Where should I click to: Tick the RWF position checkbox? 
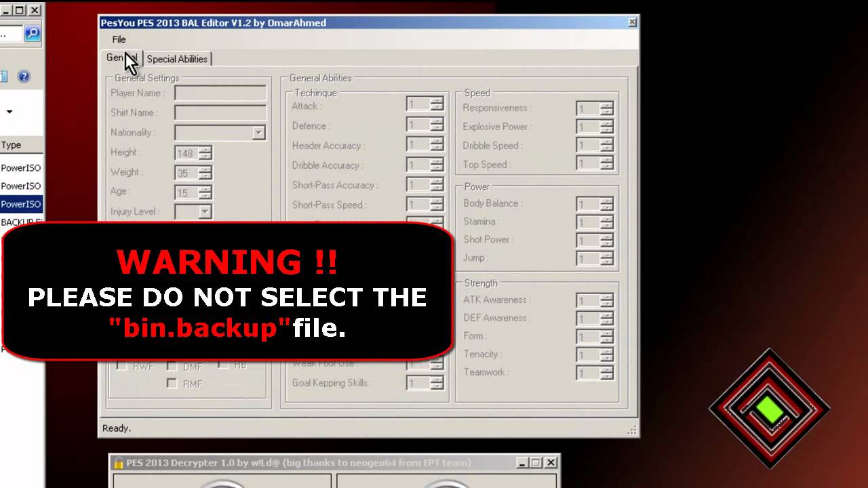[122, 366]
